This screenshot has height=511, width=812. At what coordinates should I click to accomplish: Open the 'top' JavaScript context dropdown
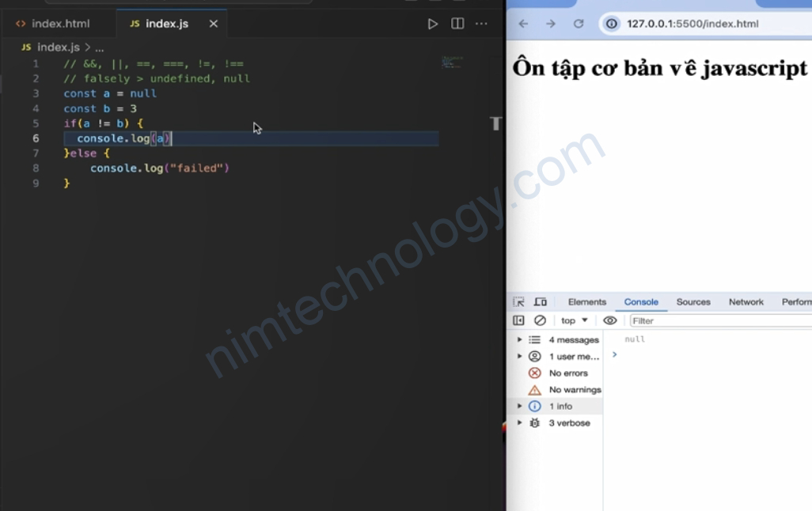(575, 320)
